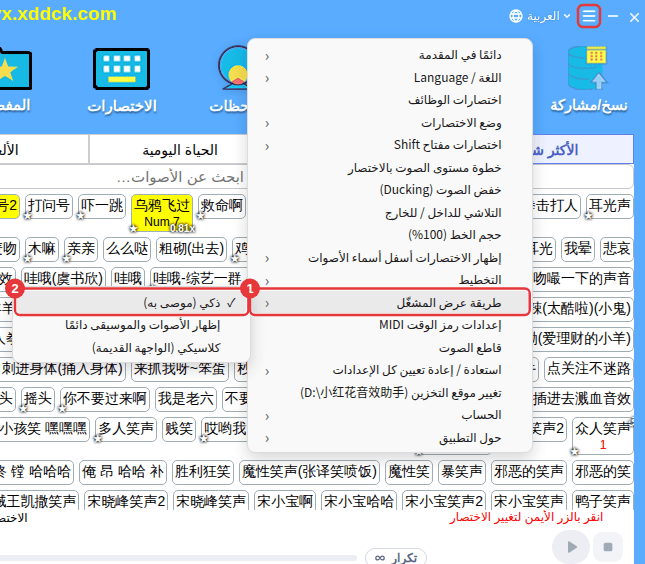Viewport: 645px width, 564px height.
Task: Select كلاسيكي (الواجهة القديمة) option
Action: 132,348
